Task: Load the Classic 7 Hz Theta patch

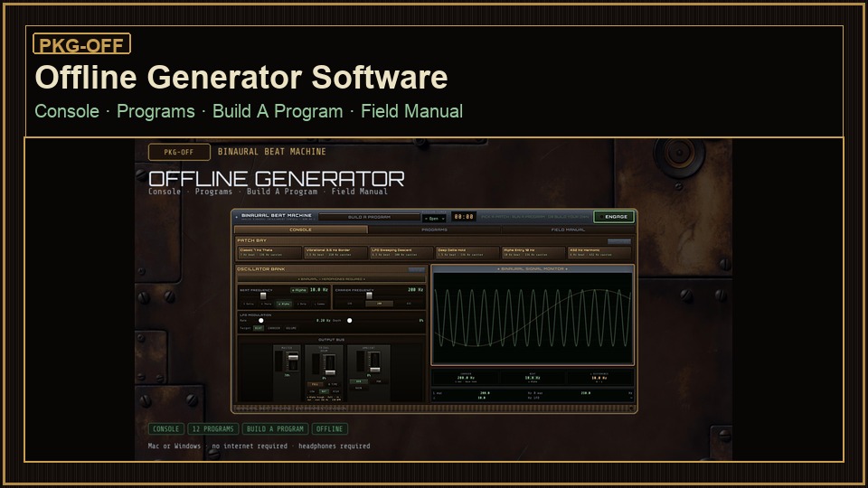Action: click(269, 252)
